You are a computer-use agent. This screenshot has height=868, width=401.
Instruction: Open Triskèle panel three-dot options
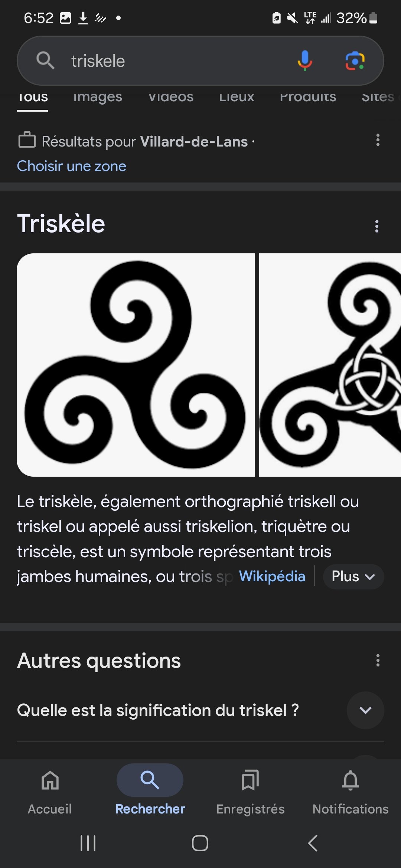tap(376, 226)
